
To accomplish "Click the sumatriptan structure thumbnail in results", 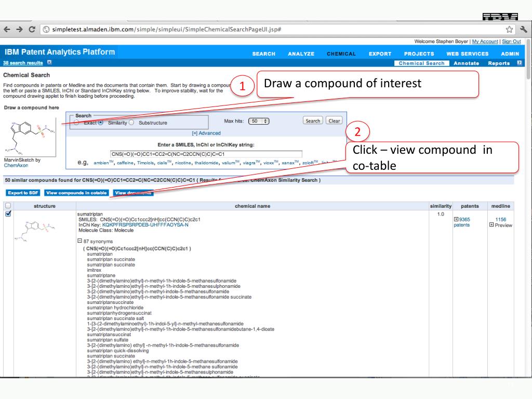I will point(35,231).
